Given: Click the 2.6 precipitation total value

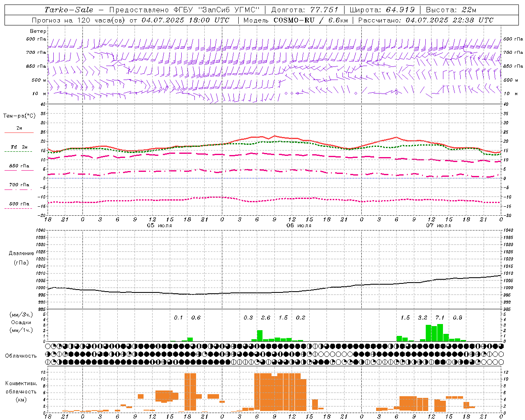Looking at the screenshot, I should pyautogui.click(x=266, y=317).
